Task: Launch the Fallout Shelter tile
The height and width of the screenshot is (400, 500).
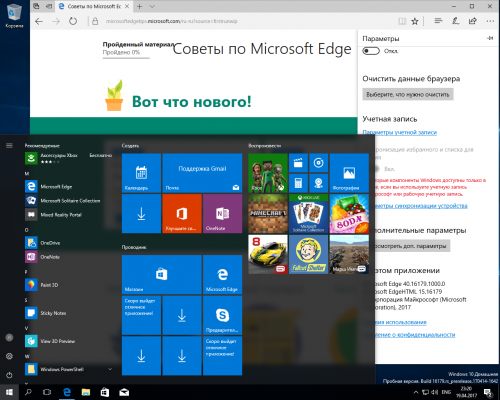Action: pos(309,254)
